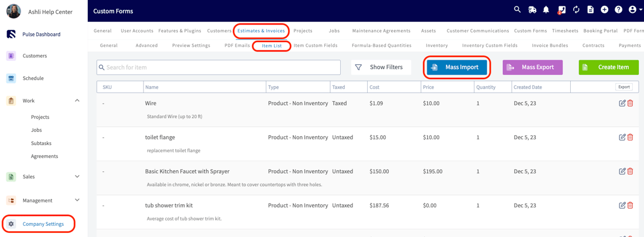The width and height of the screenshot is (644, 237).
Task: Switch to the Timesheets tab
Action: coord(565,31)
